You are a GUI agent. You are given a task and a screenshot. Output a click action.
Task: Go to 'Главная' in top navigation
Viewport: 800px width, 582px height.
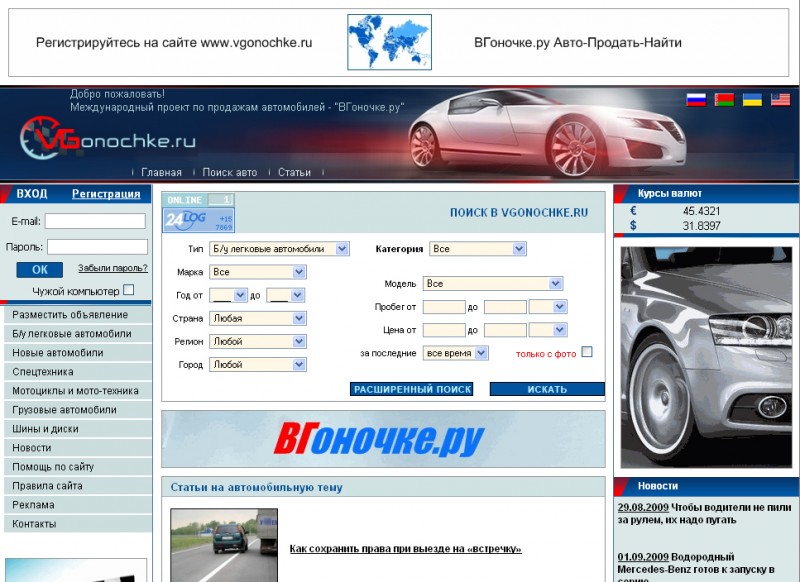(x=161, y=172)
